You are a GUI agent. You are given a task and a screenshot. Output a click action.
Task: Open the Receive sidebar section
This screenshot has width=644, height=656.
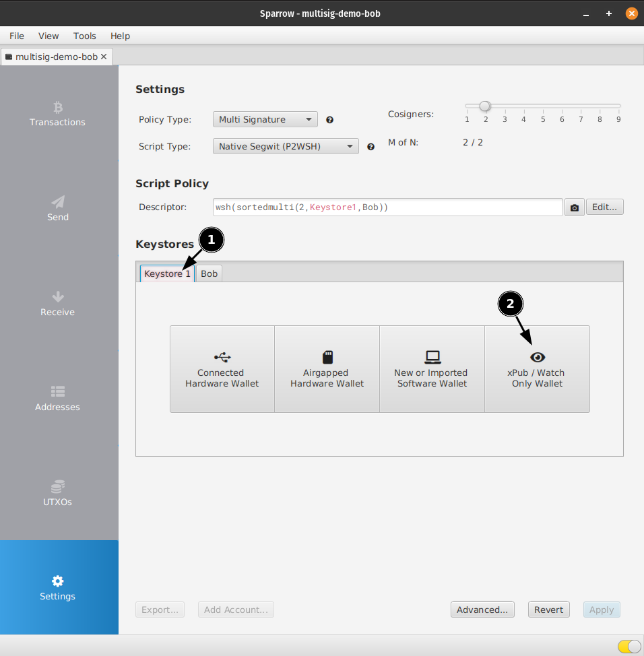58,304
